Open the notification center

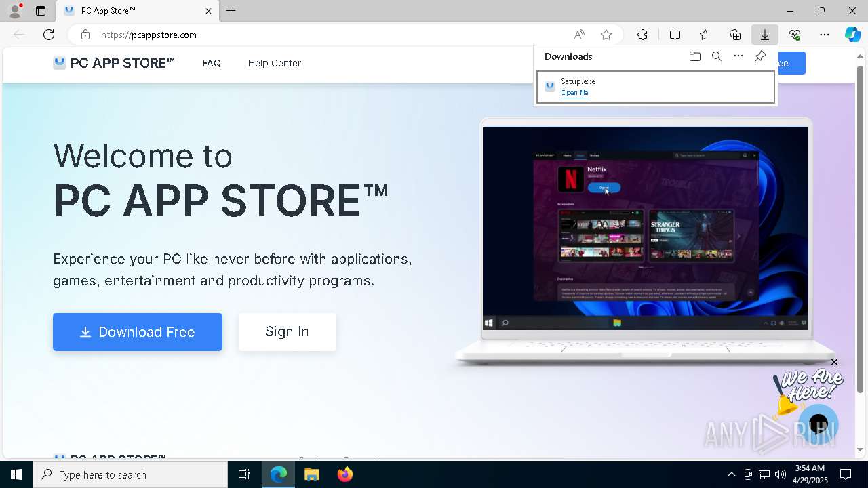tap(846, 474)
